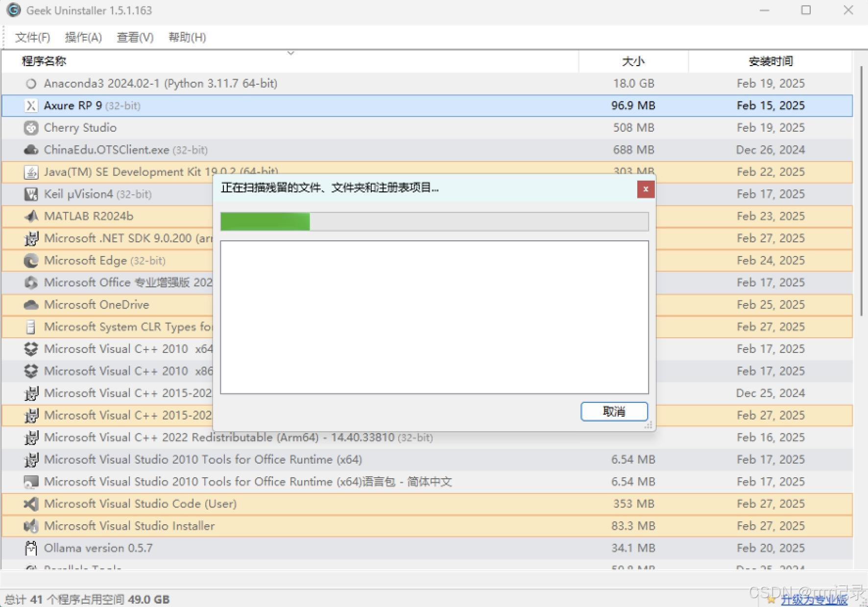Click the Feb 23, 2025 install date
Viewport: 868px width, 607px height.
771,216
